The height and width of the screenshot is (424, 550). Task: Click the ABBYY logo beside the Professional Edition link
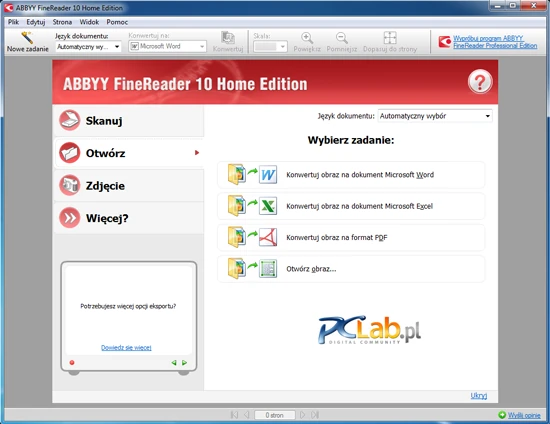(x=445, y=42)
